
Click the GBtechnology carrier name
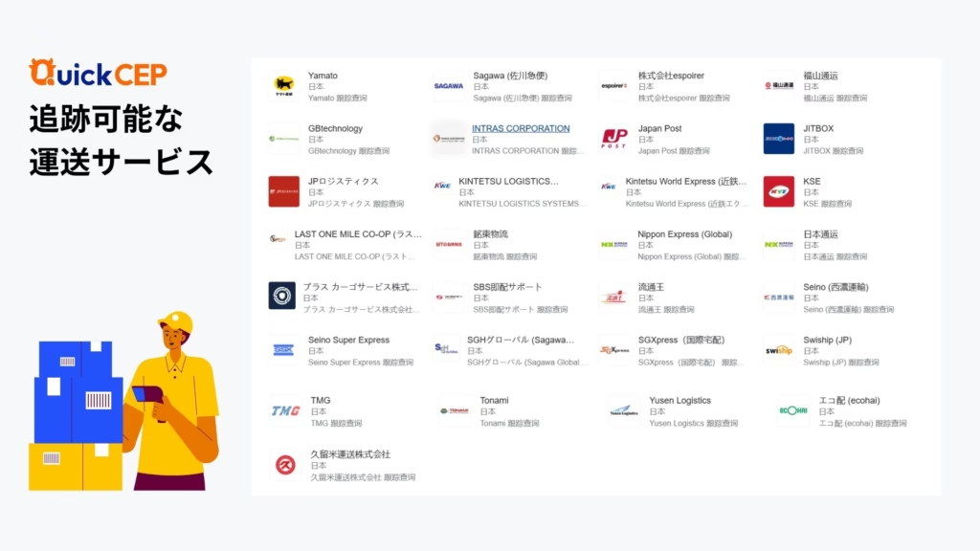335,128
